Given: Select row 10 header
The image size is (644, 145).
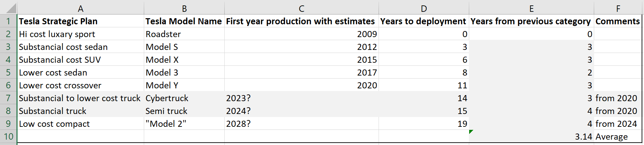Looking at the screenshot, I should pyautogui.click(x=8, y=137).
